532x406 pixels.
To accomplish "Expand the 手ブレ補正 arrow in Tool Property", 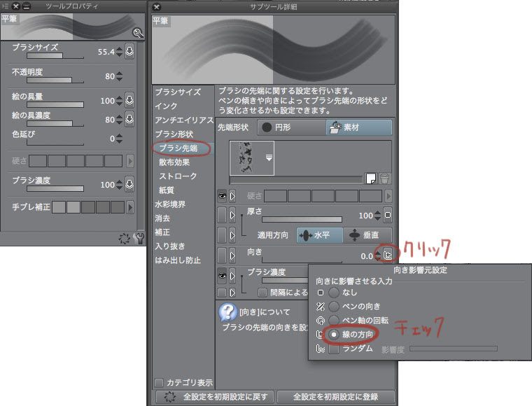I will (x=130, y=207).
